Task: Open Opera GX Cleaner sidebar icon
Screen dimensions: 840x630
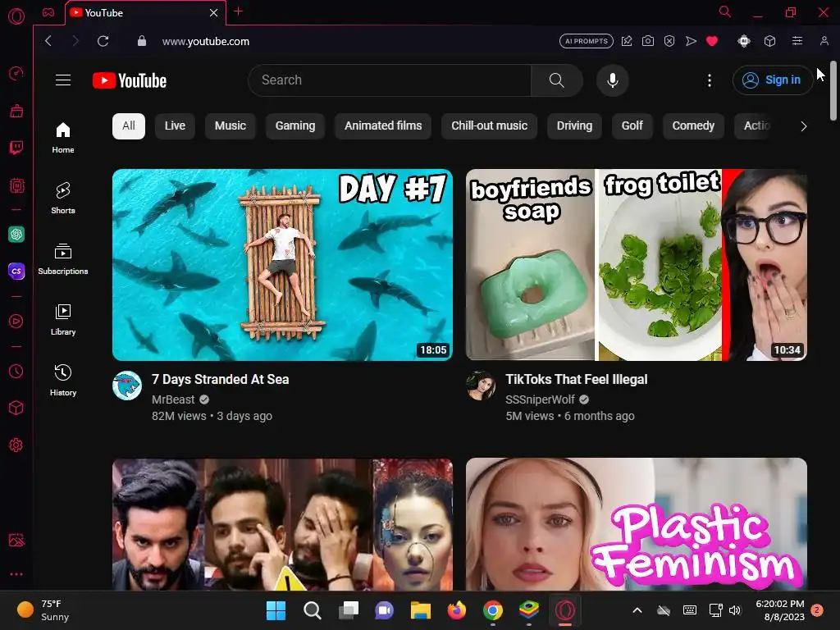Action: (16, 111)
